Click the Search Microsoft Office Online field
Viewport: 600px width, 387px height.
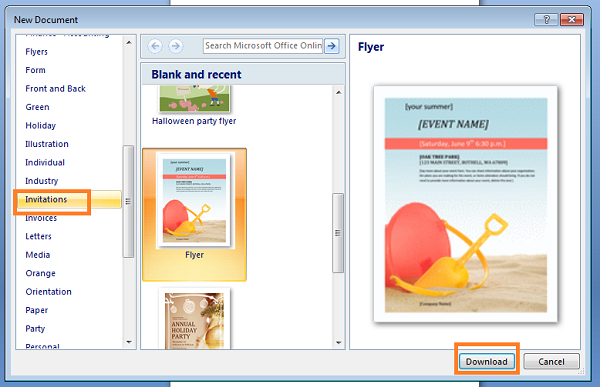pos(263,46)
